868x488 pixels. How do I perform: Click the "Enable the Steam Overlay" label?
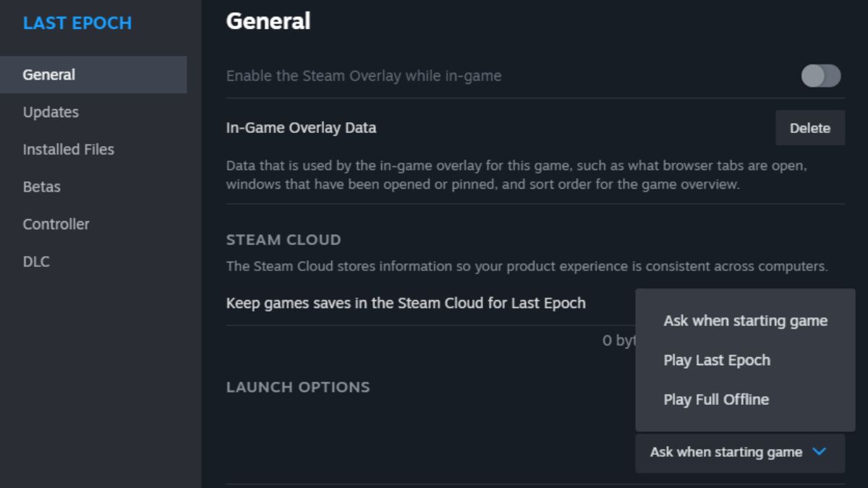click(x=364, y=76)
